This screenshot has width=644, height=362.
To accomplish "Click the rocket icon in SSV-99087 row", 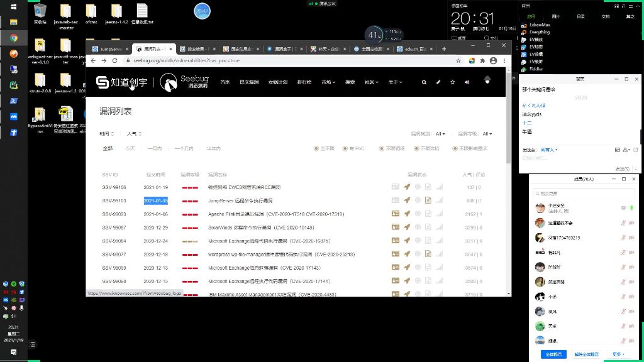I will [x=407, y=227].
